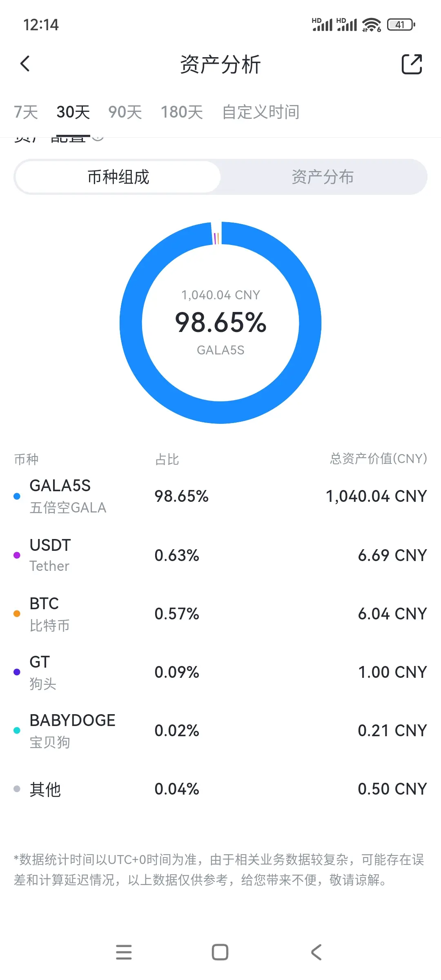441x980 pixels.
Task: Open the USDT Tether row
Action: pyautogui.click(x=220, y=555)
